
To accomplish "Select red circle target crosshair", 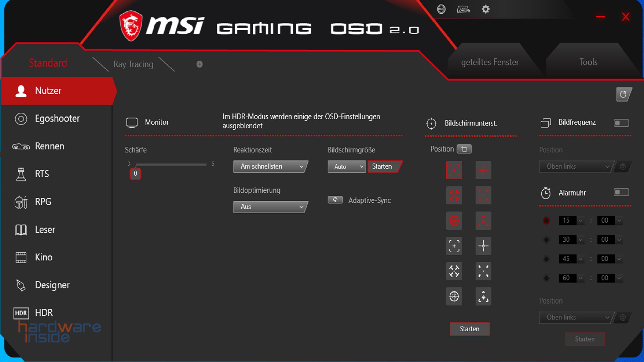I will [454, 221].
